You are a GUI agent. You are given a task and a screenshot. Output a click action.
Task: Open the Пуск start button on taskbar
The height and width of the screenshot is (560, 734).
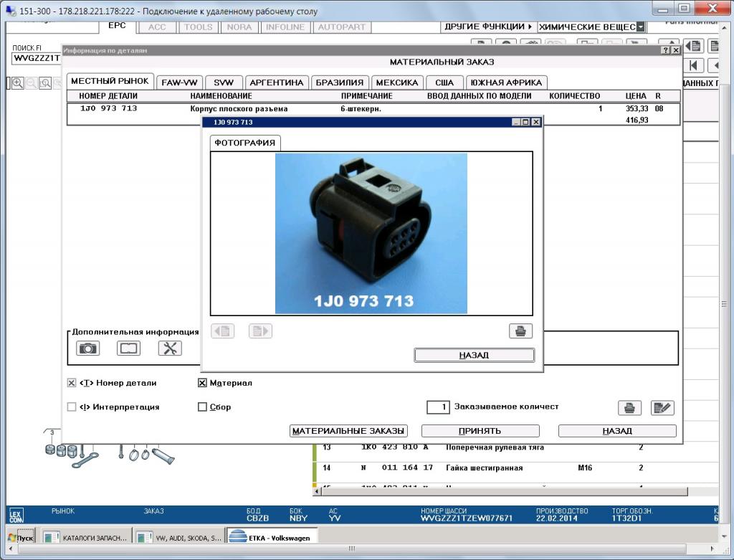(20, 537)
